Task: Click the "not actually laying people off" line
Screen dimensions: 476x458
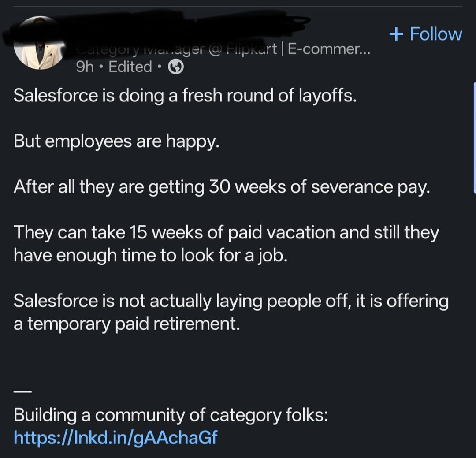Action: [231, 302]
